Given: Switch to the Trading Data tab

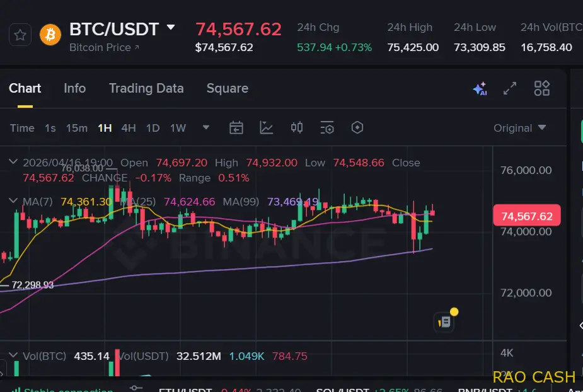Looking at the screenshot, I should [146, 89].
